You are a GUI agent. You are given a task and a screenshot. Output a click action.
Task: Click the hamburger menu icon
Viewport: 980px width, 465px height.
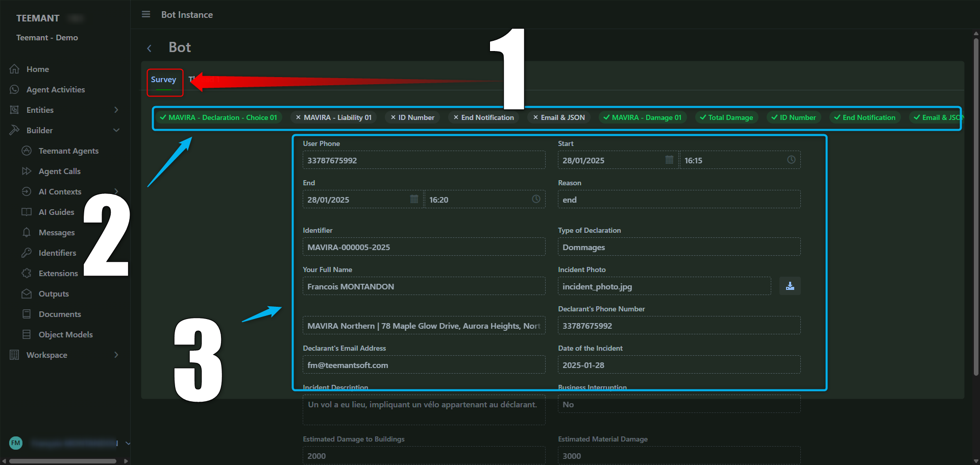(146, 14)
